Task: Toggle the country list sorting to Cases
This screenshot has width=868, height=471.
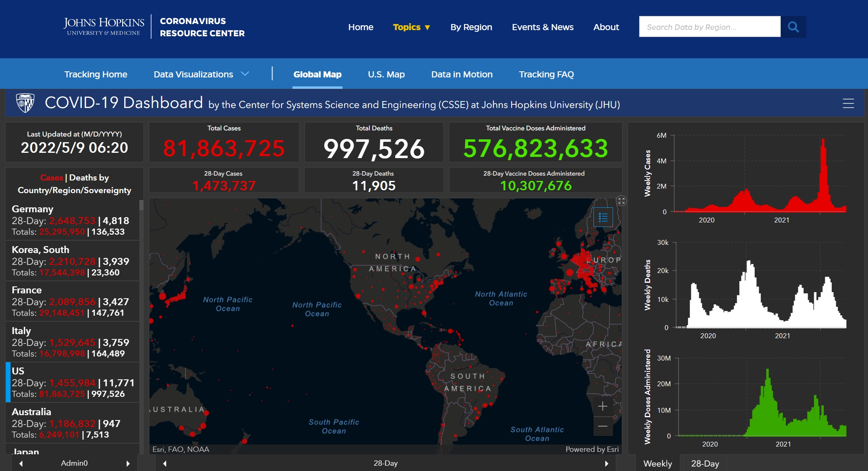Action: [x=52, y=178]
